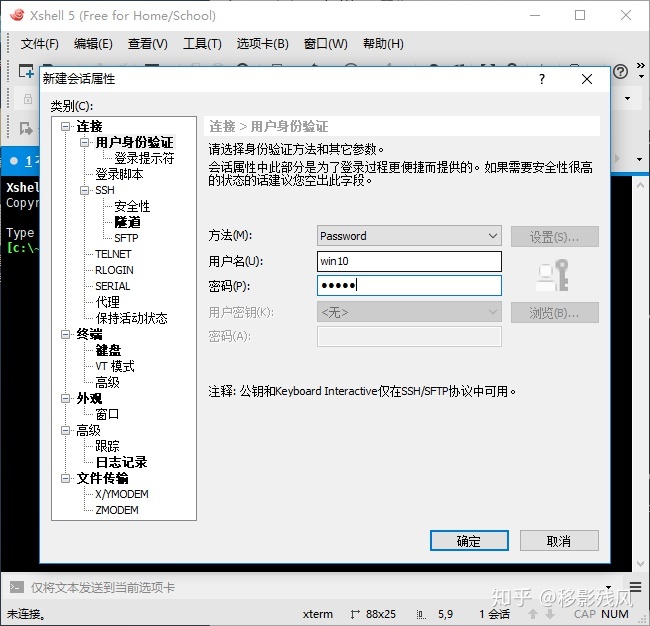Select TELNET in the category tree
The width and height of the screenshot is (650, 626).
point(113,254)
